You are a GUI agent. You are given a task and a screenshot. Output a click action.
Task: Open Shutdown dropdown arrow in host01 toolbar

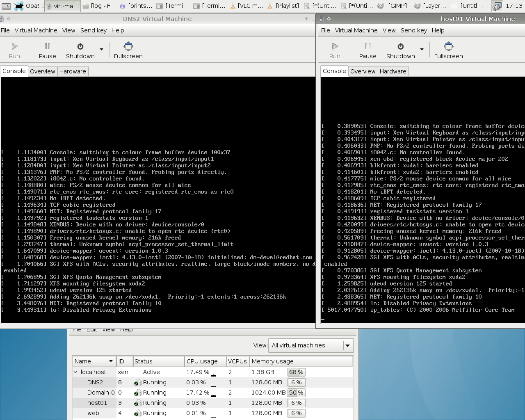pyautogui.click(x=422, y=50)
